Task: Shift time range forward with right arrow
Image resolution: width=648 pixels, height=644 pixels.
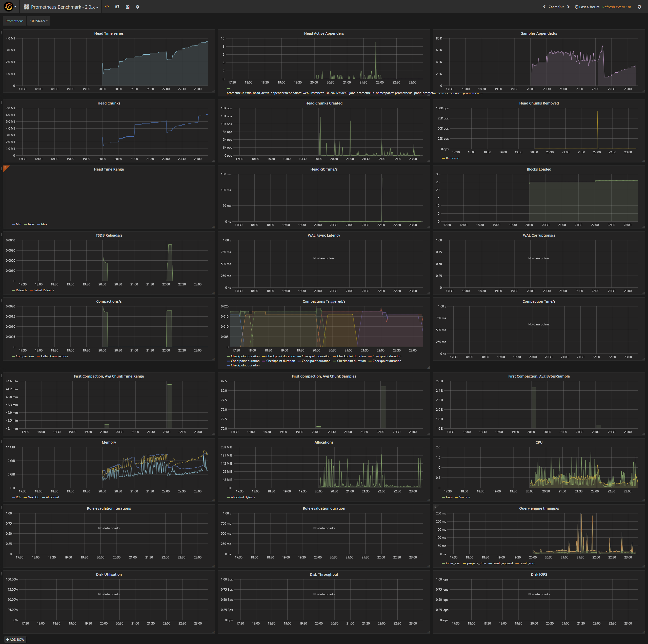Action: (x=568, y=7)
